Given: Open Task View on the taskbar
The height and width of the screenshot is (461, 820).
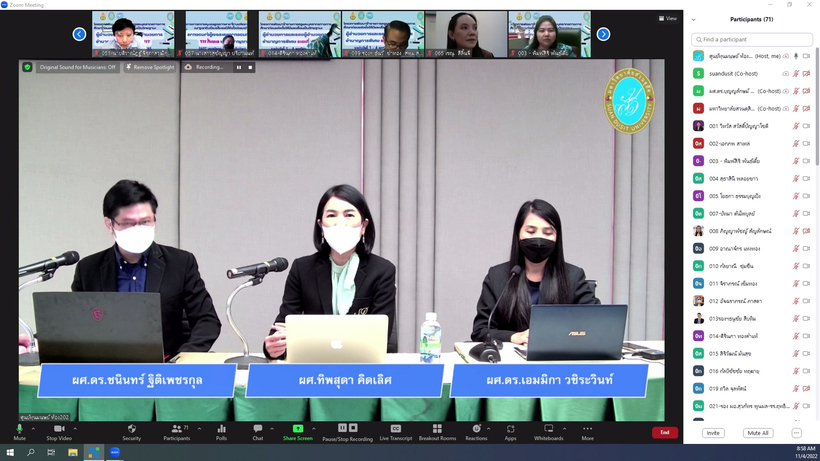Looking at the screenshot, I should click(x=51, y=452).
